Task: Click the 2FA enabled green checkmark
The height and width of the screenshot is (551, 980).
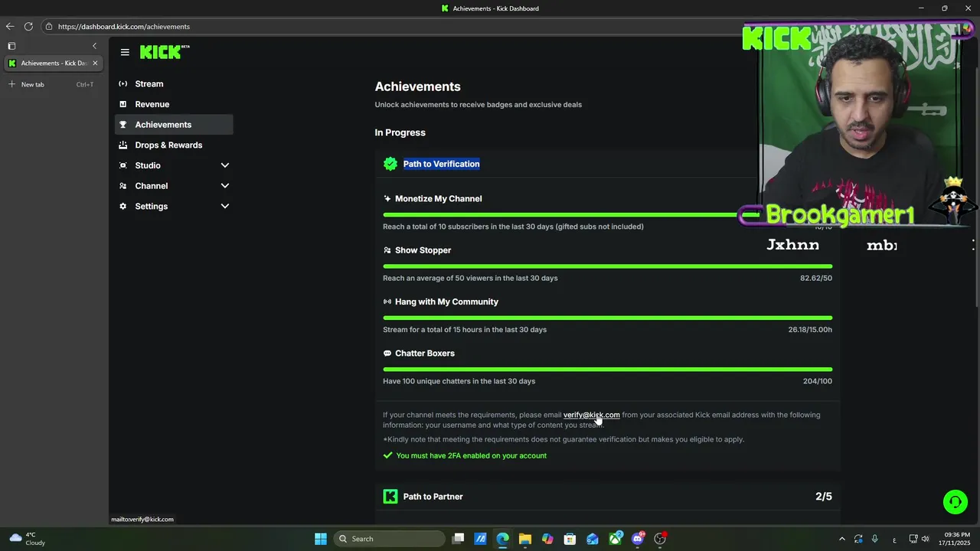Action: coord(387,455)
